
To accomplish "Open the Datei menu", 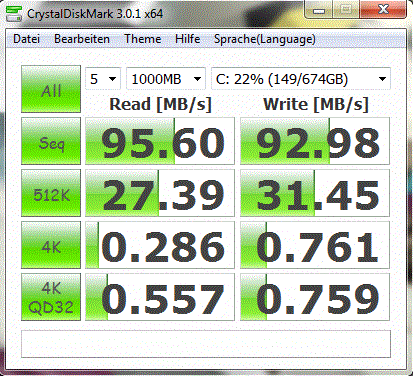I will 26,39.
